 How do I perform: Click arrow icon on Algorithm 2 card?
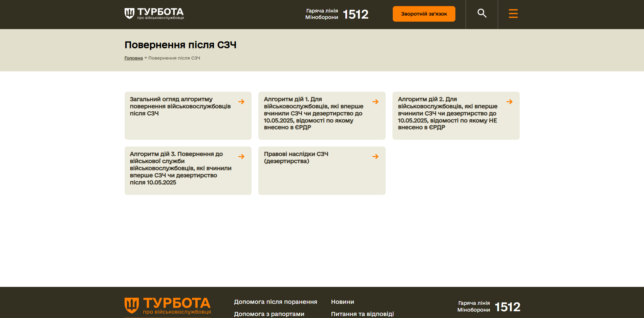pos(509,102)
